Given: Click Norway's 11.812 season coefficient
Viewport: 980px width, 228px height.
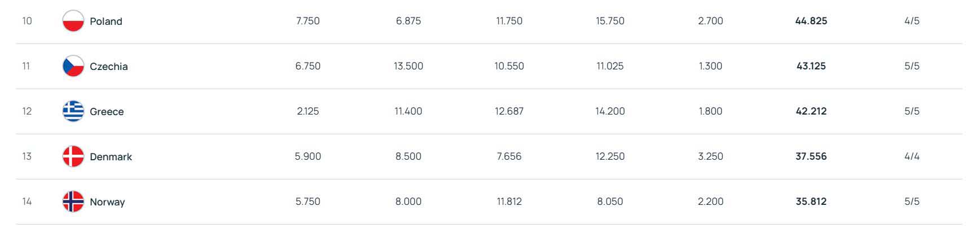Looking at the screenshot, I should tap(509, 201).
